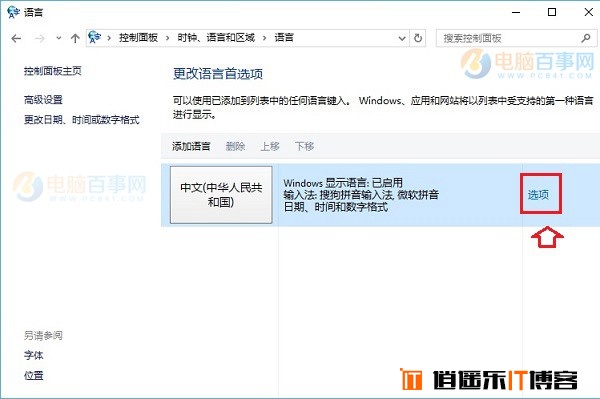Screen dimensions: 600x399
Task: Expand the address bar history dropdown
Action: click(x=402, y=38)
